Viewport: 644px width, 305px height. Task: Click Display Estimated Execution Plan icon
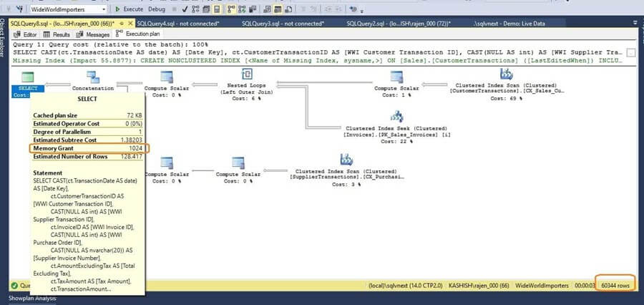click(195, 9)
